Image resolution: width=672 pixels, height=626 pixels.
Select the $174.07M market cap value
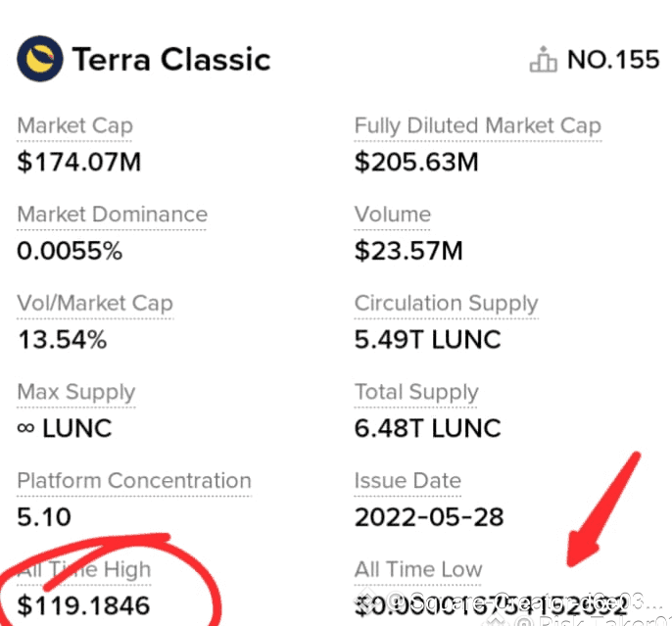(78, 162)
